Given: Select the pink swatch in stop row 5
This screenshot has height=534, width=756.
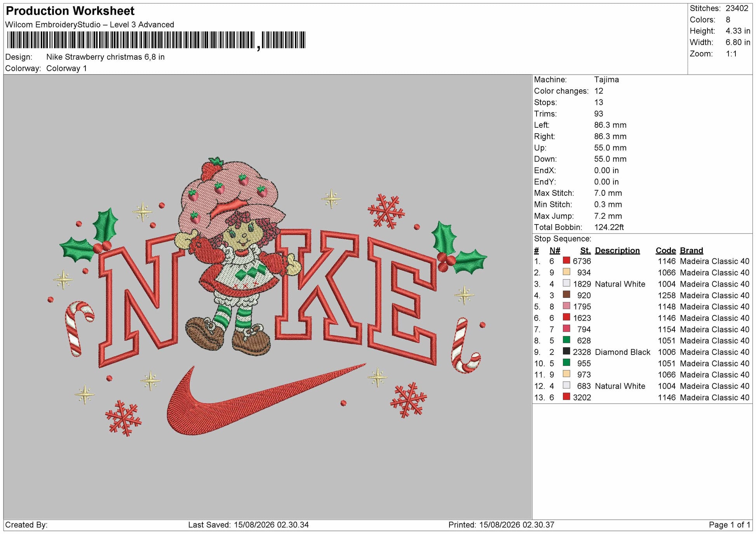Looking at the screenshot, I should [566, 306].
